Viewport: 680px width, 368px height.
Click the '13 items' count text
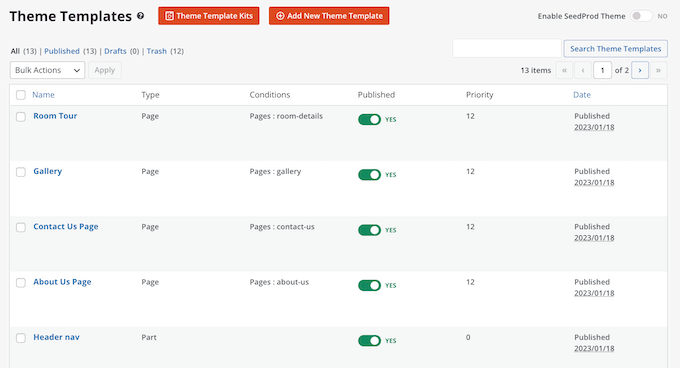coord(536,70)
